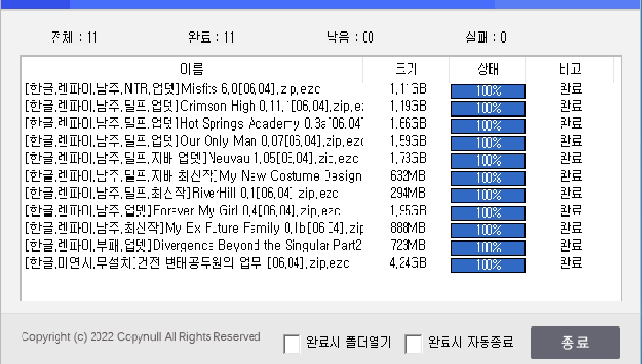642x364 pixels.
Task: Click the Copyright 2022 Copynull text
Action: click(x=141, y=337)
